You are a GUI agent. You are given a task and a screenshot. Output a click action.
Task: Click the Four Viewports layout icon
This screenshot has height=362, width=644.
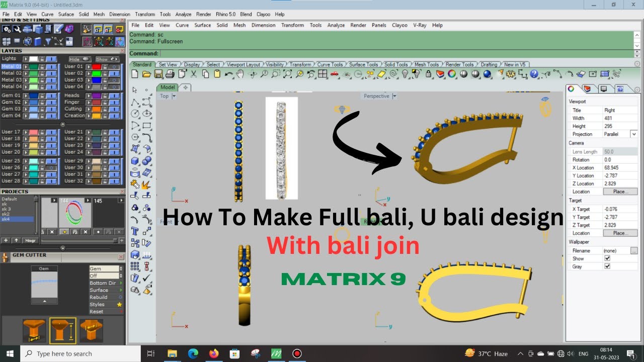(323, 74)
